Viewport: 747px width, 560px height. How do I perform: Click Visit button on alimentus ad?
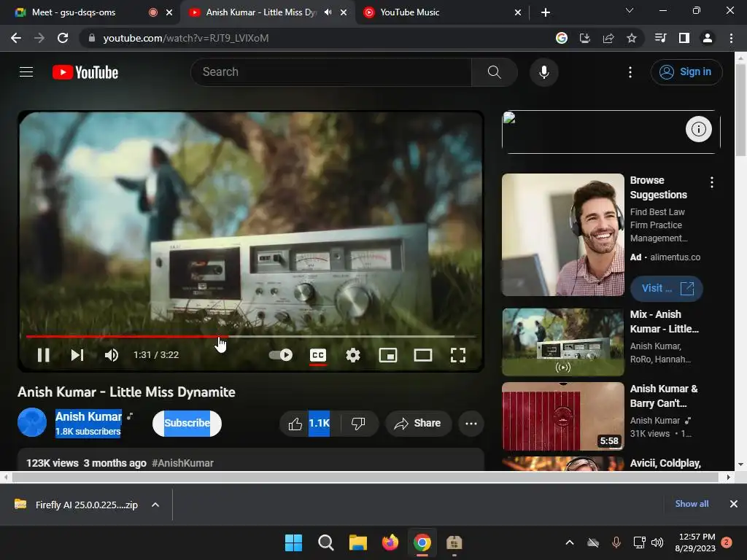[667, 288]
